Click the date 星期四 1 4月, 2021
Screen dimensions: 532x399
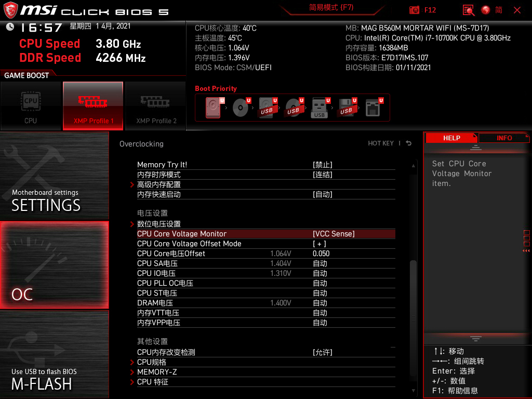100,26
